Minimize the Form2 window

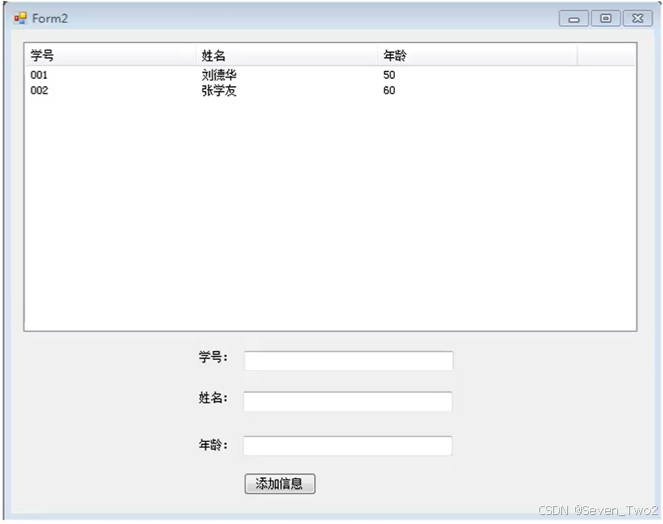(x=573, y=19)
